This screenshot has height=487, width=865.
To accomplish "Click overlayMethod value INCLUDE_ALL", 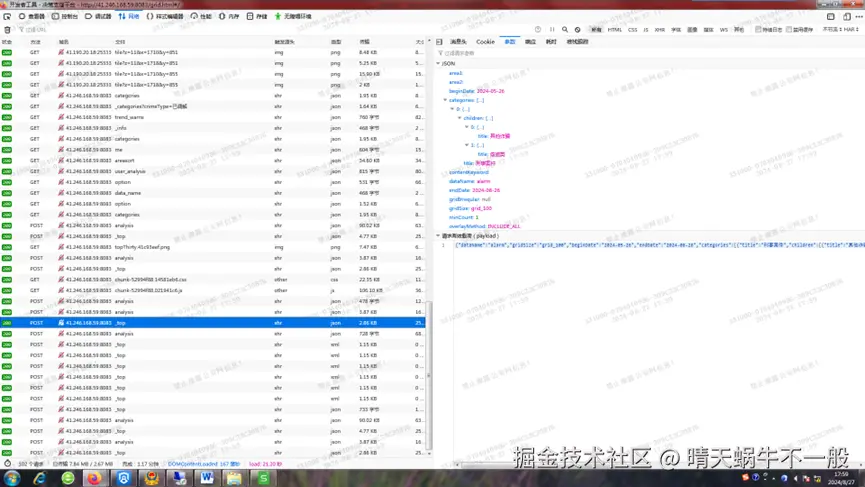I will [x=504, y=226].
